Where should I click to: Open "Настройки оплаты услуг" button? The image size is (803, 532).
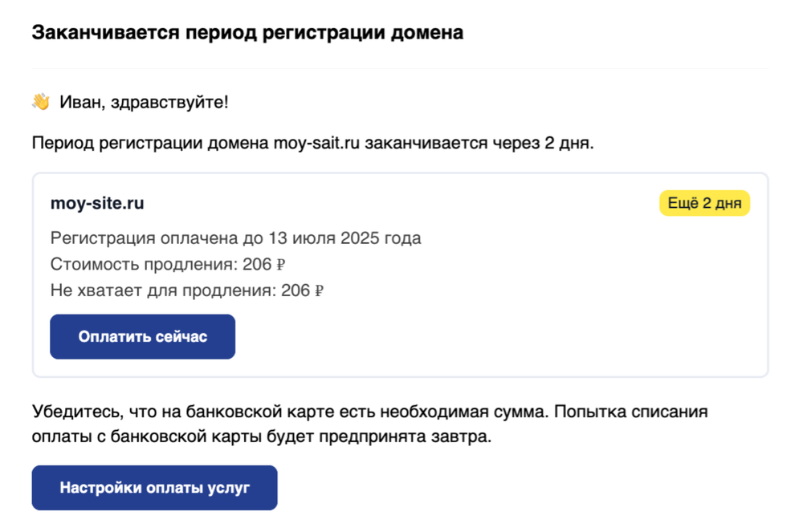point(154,487)
